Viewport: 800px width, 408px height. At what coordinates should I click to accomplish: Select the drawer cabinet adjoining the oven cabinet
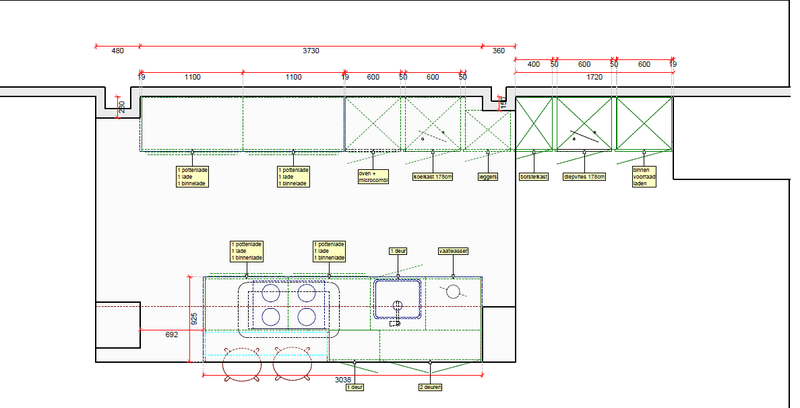(x=293, y=124)
